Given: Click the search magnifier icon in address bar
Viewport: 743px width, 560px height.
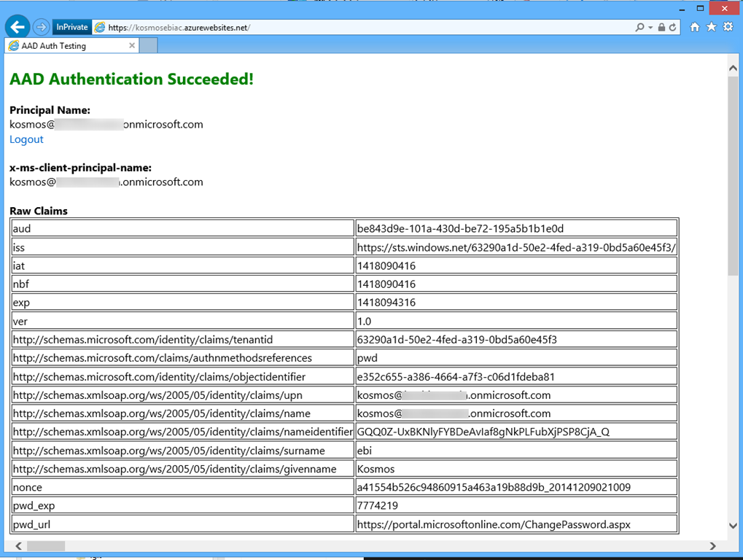Looking at the screenshot, I should point(639,27).
